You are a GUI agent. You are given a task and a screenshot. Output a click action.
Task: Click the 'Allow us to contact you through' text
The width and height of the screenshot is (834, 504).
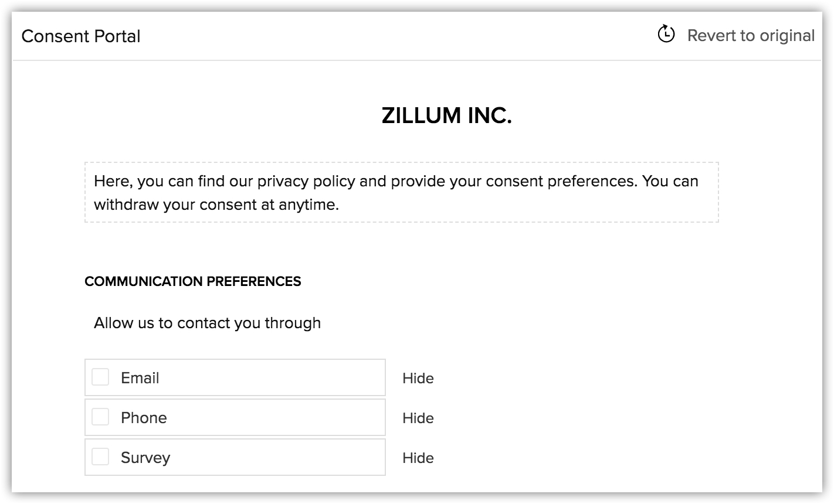pyautogui.click(x=207, y=323)
